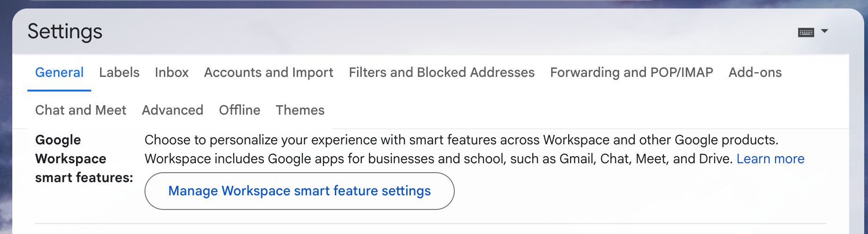Screen dimensions: 868x234
Task: Click the Learn more link
Action: (x=770, y=159)
